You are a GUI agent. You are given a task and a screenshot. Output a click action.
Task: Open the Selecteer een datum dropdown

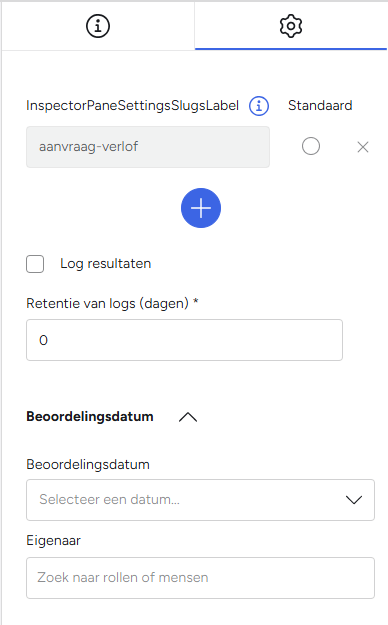(x=200, y=500)
